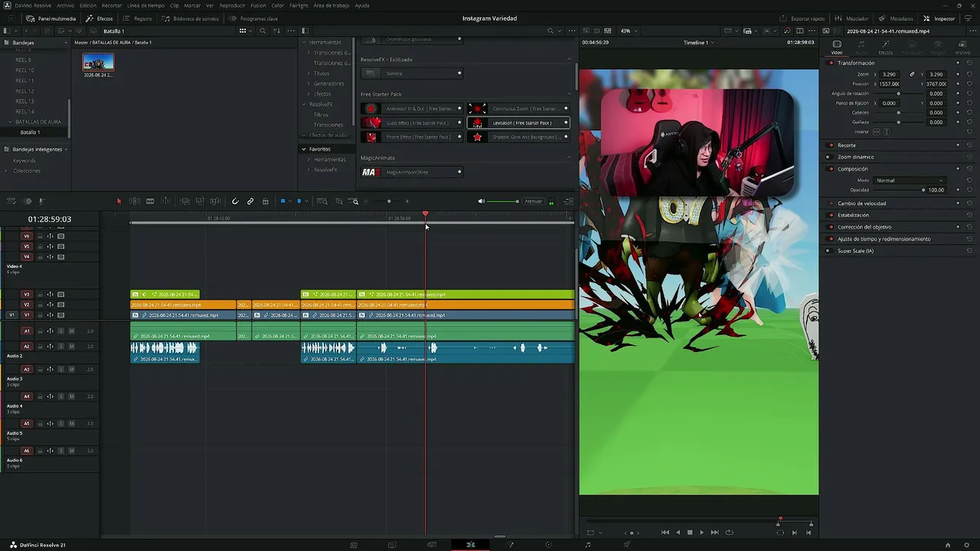Click the timeline volume speaker icon
This screenshot has height=551, width=980.
482,201
